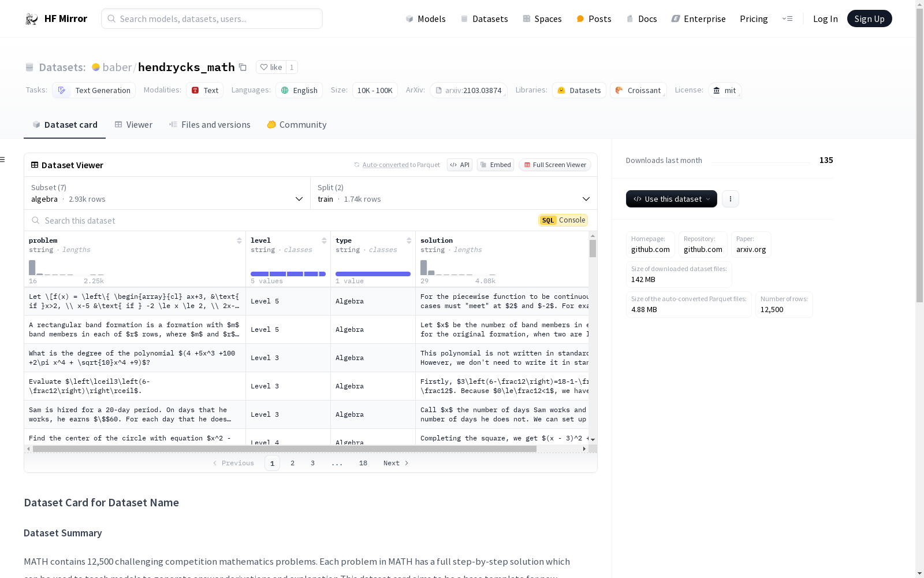Open the three-dot options next to Use this dataset

click(730, 199)
